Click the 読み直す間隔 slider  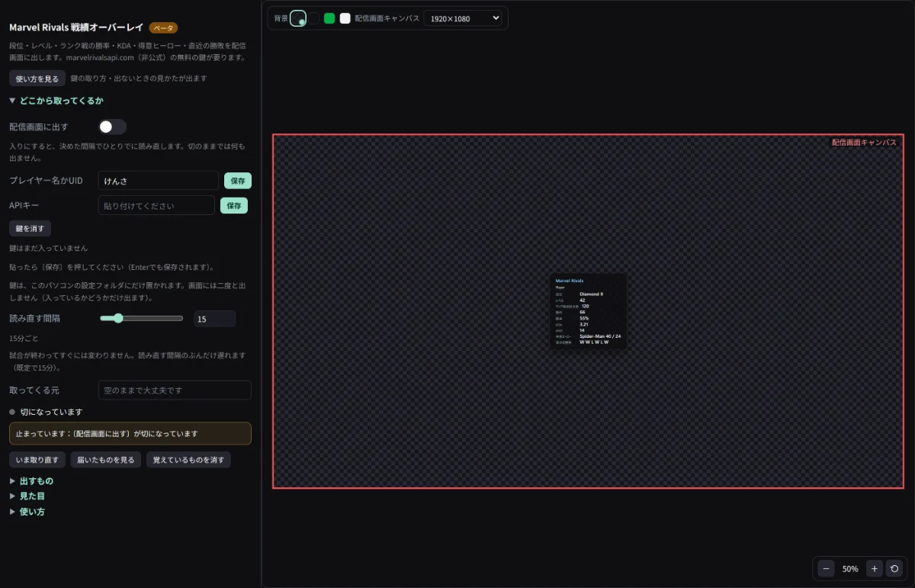142,319
